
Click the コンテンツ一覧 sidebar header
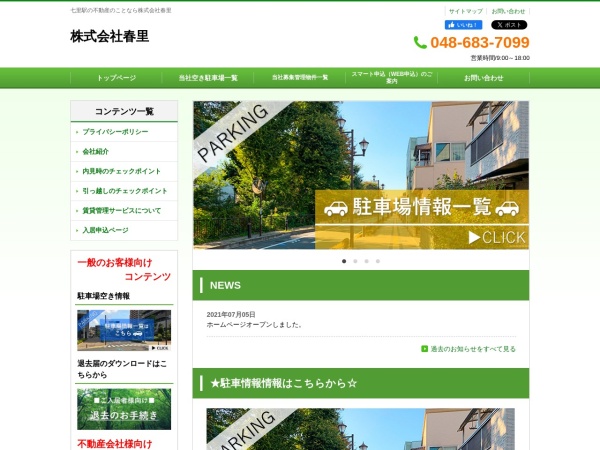coord(124,111)
